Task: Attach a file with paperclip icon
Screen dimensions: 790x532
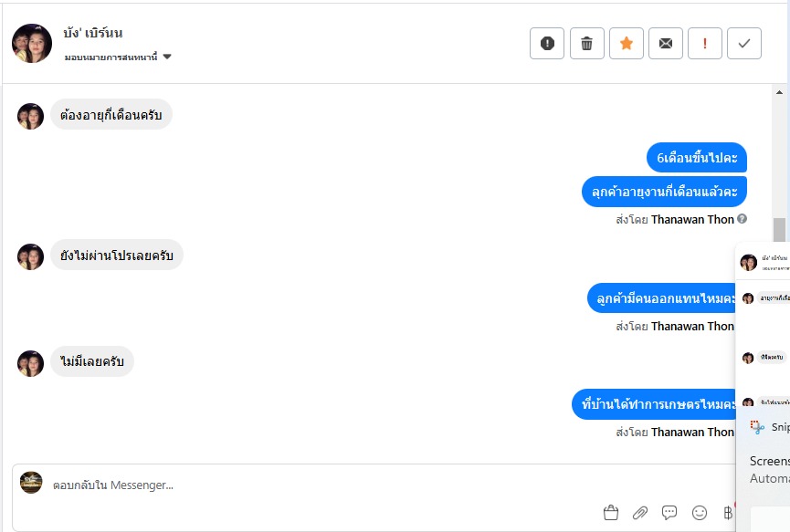Action: tap(640, 513)
